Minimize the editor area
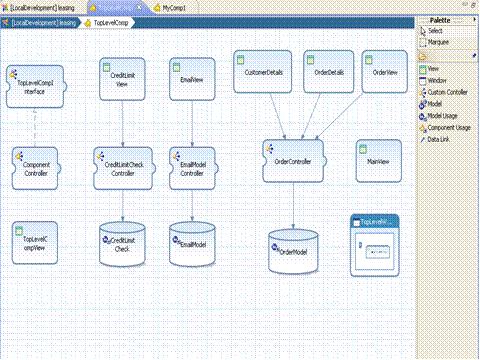480x360 pixels. pyautogui.click(x=466, y=4)
